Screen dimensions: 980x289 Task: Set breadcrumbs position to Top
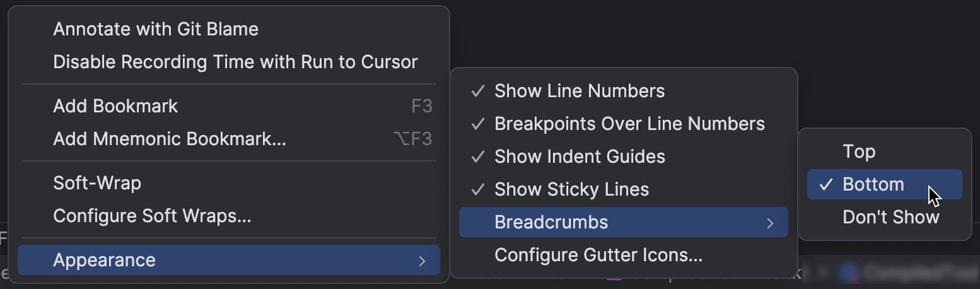click(x=859, y=151)
